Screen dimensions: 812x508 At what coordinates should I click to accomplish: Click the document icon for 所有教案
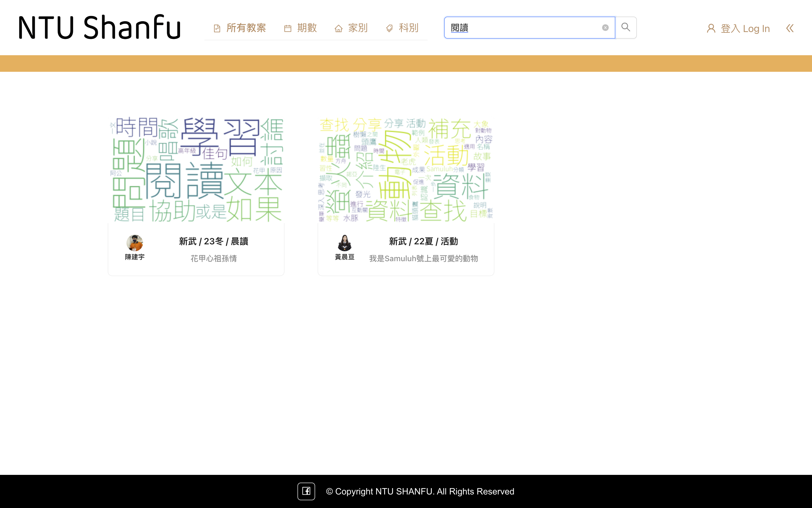click(x=217, y=28)
